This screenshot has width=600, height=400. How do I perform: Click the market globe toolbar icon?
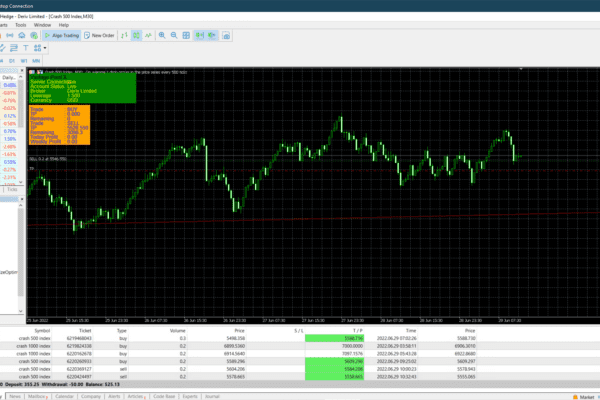tap(34, 36)
